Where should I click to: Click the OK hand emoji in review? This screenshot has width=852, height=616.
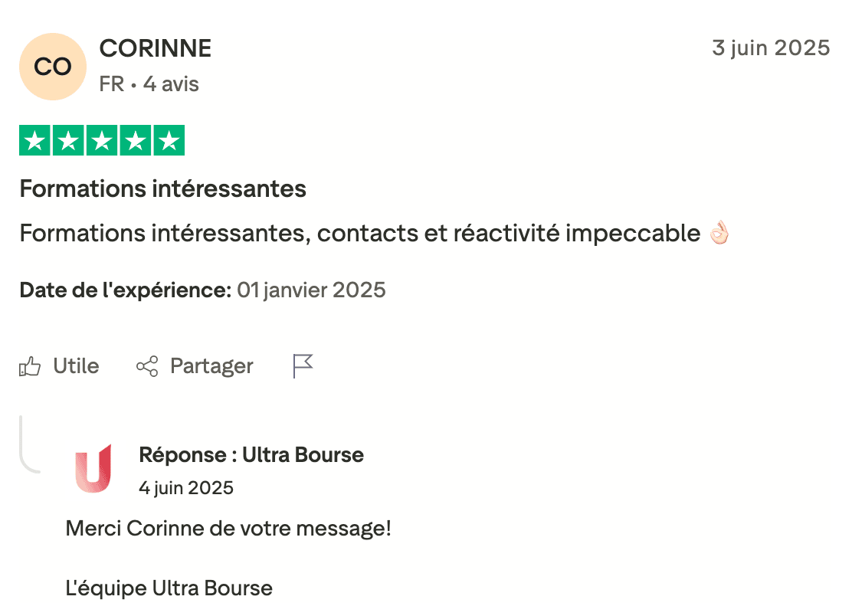pos(719,232)
